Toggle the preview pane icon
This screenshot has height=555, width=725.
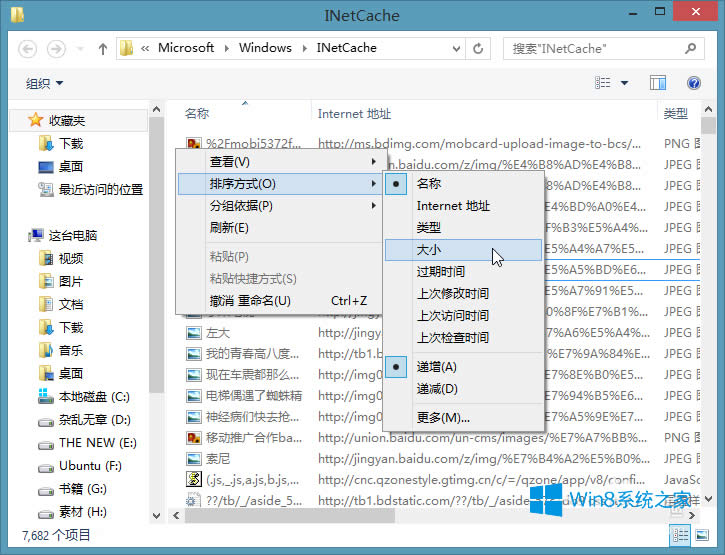[657, 83]
